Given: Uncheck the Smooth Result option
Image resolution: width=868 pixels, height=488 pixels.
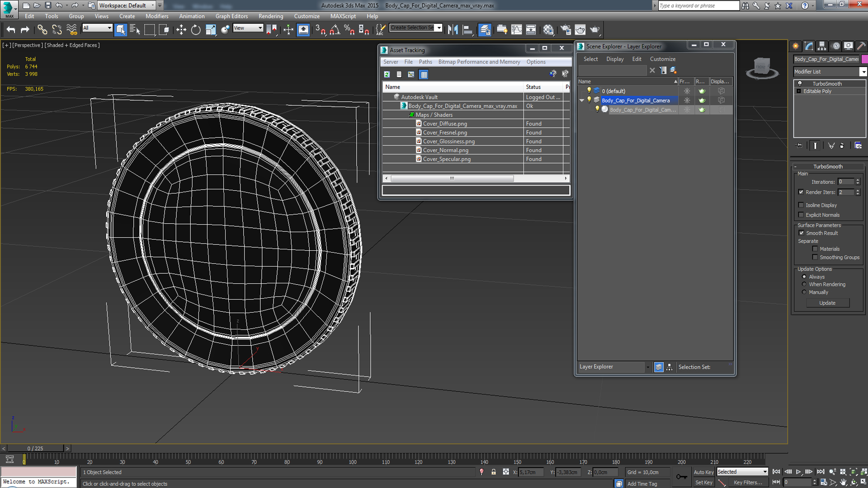Looking at the screenshot, I should coord(802,233).
